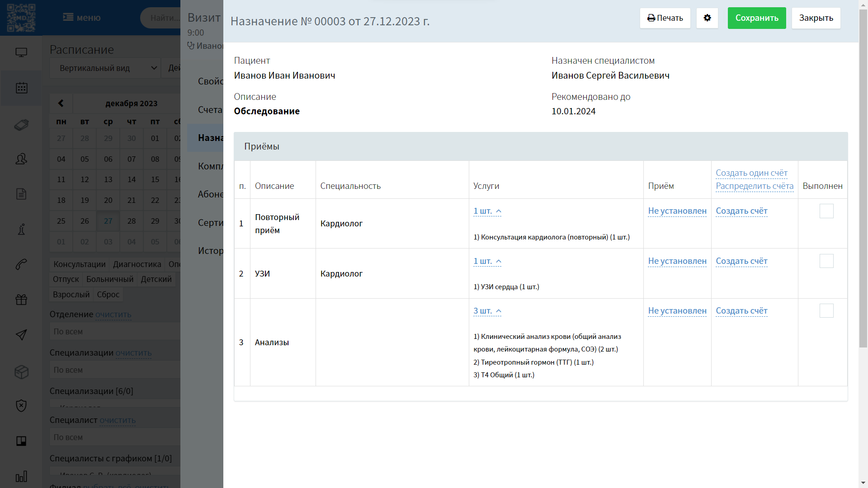Image resolution: width=868 pixels, height=488 pixels.
Task: Click Специалист По всем input field
Action: [115, 437]
